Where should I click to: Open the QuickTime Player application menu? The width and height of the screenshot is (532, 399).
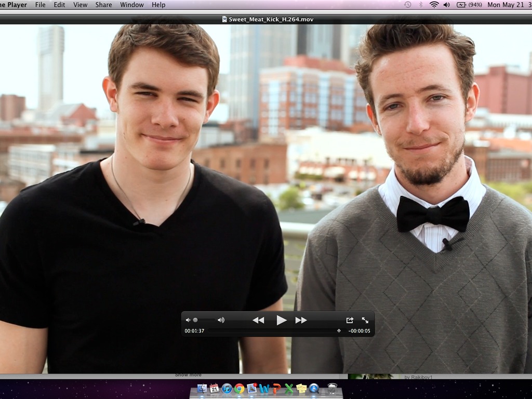pyautogui.click(x=14, y=5)
